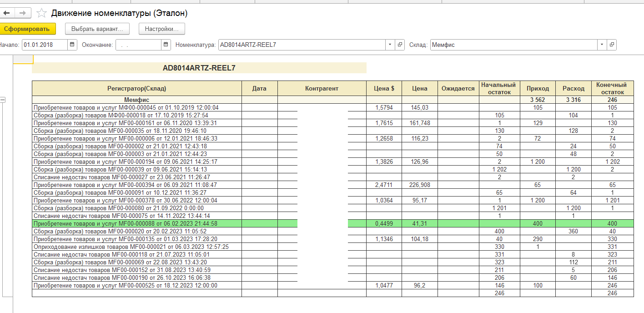Viewport: 644px width, 313px height.
Task: Expand the Номенклатура dropdown list
Action: [x=390, y=45]
